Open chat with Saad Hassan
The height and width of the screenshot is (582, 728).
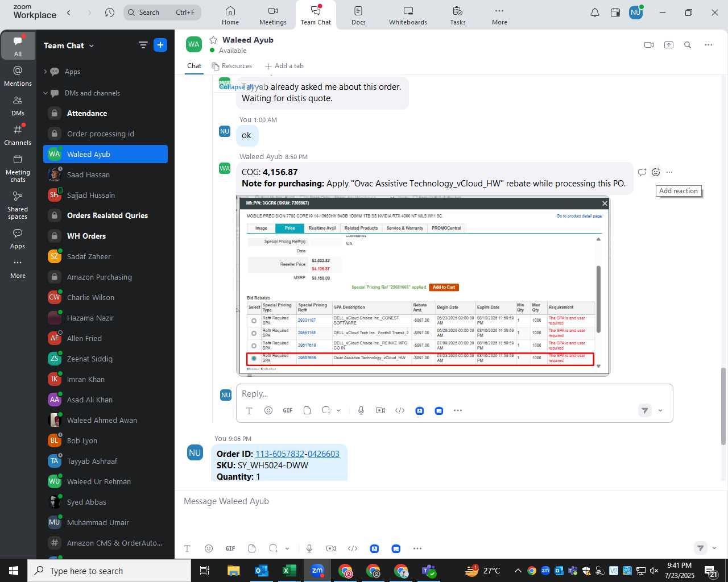pos(105,174)
